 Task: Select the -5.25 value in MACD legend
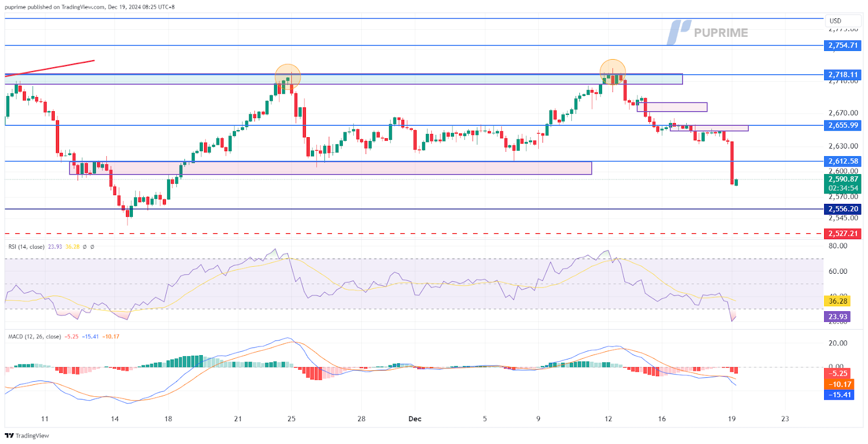pos(72,337)
